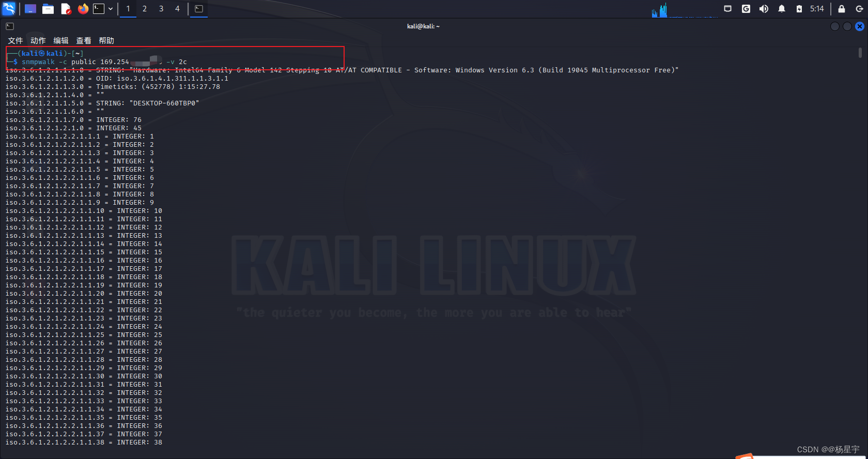Image resolution: width=868 pixels, height=459 pixels.
Task: Switch to workspace 1
Action: (x=128, y=9)
